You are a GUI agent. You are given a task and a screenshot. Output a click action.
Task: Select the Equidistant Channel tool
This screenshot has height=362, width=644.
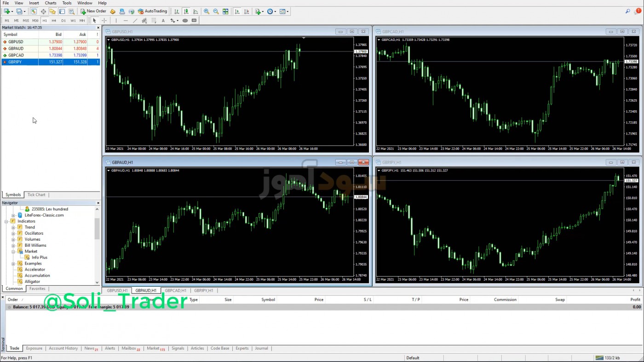pos(144,21)
